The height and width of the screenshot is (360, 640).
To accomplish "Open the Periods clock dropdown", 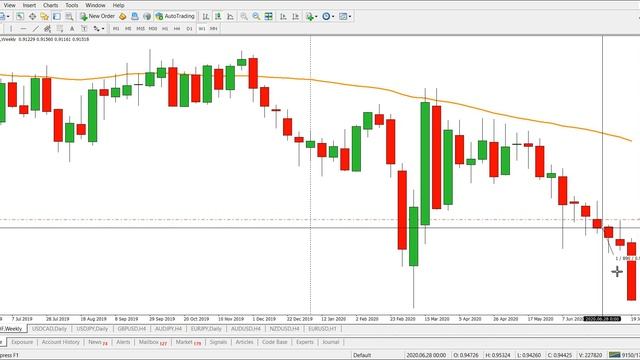I will coord(328,16).
